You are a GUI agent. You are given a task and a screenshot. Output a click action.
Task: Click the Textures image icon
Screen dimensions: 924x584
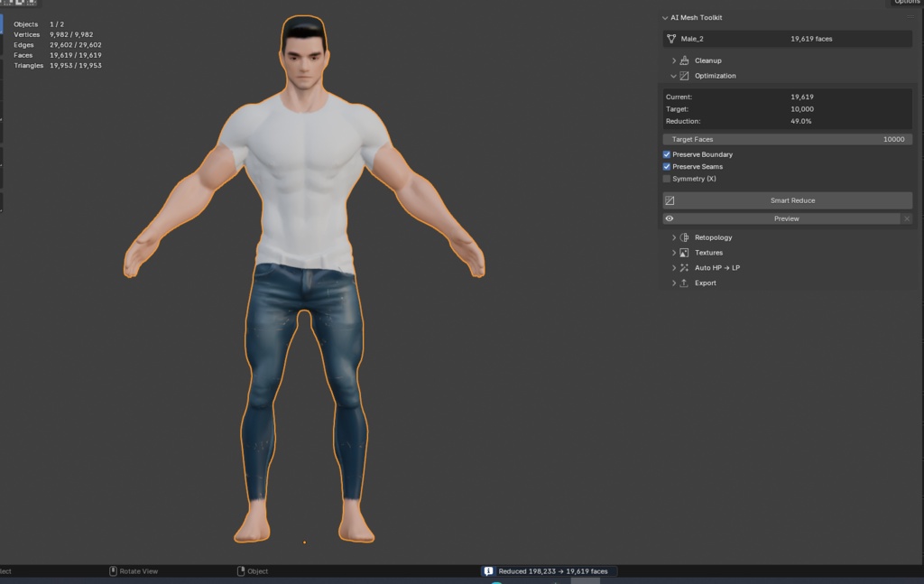pos(684,253)
